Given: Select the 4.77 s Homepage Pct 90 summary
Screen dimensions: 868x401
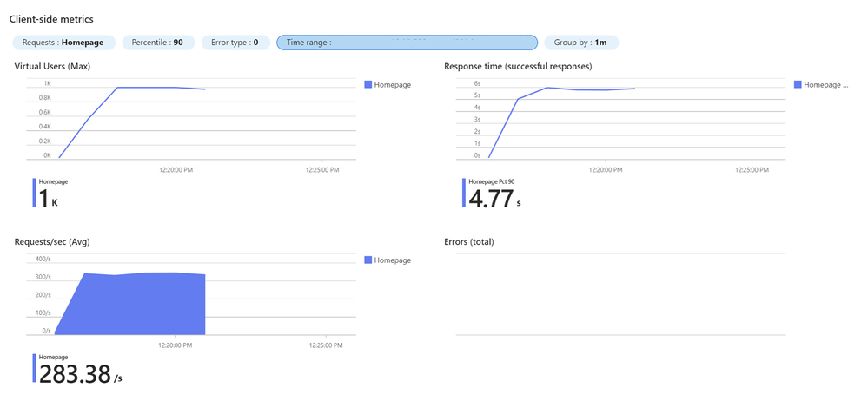Looking at the screenshot, I should (493, 193).
